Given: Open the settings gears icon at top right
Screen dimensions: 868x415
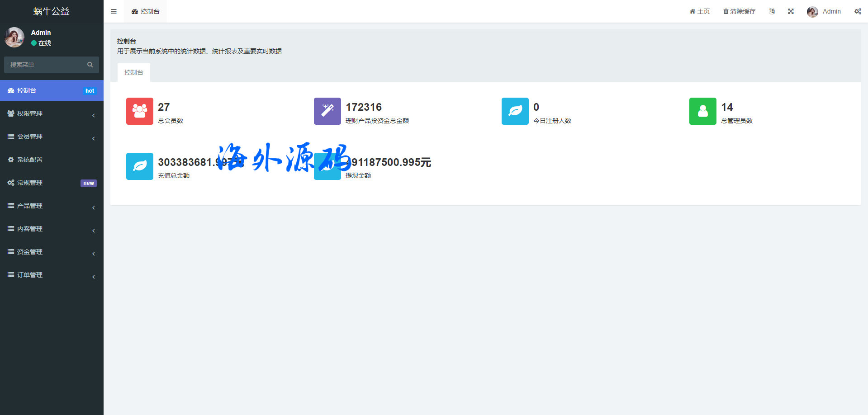Looking at the screenshot, I should click(858, 11).
